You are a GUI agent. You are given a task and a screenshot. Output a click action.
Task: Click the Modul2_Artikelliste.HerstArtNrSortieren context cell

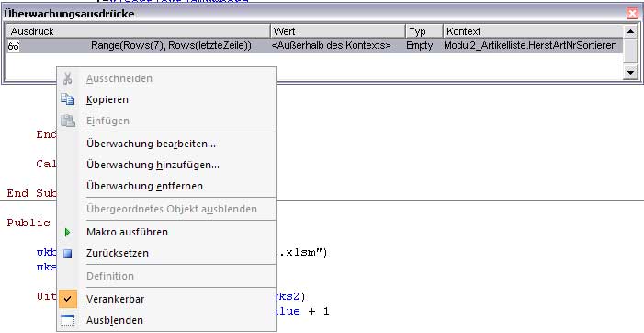530,45
